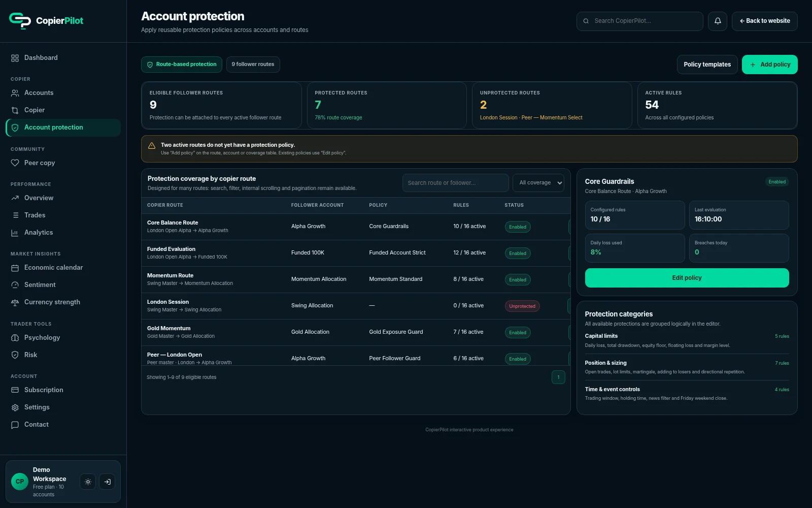Screen dimensions: 812x508
Task: Click the Accounts people icon
Action: tap(15, 93)
